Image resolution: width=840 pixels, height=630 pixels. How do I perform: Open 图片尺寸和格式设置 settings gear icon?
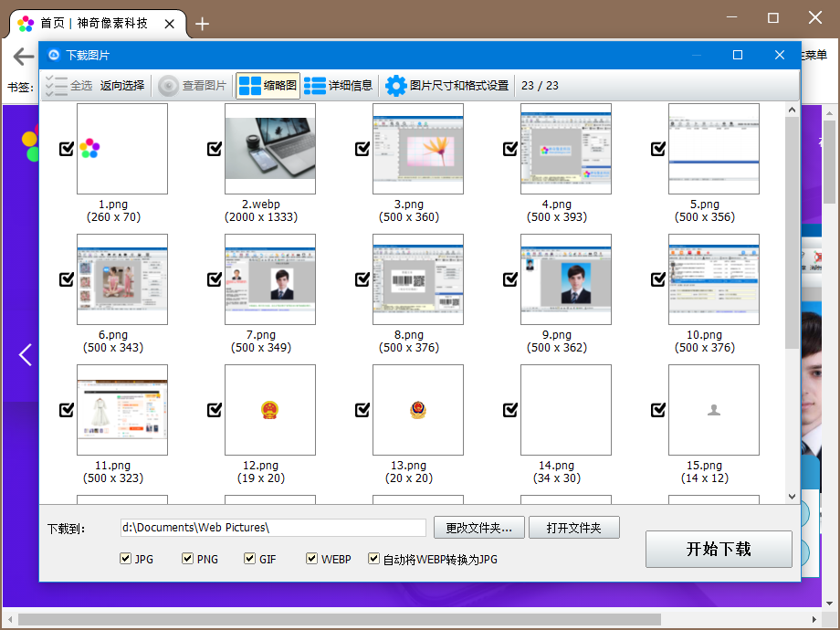click(x=396, y=86)
